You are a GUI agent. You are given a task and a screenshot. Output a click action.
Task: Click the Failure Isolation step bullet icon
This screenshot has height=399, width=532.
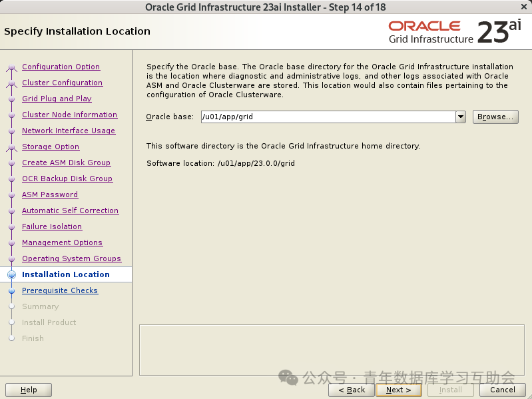tap(11, 227)
